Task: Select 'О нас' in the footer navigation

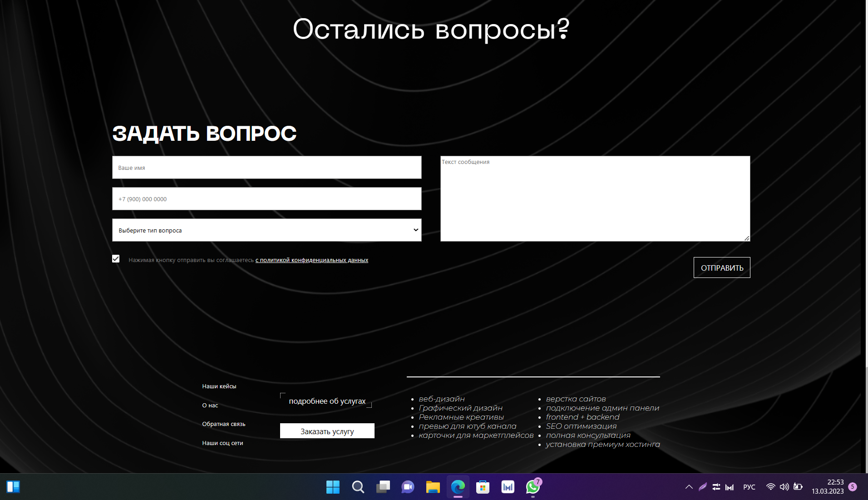Action: 210,405
